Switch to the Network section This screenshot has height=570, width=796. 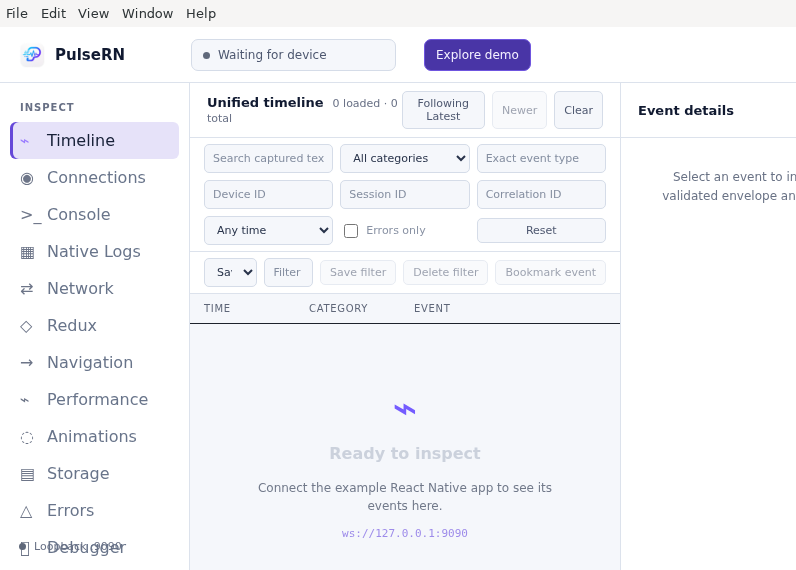(x=94, y=289)
